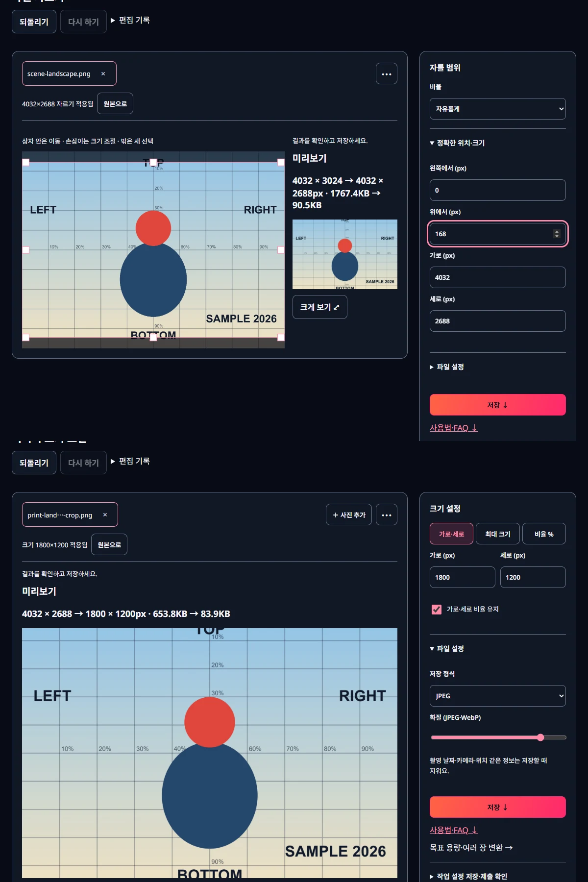Click the bottom-right crop handle

click(281, 337)
